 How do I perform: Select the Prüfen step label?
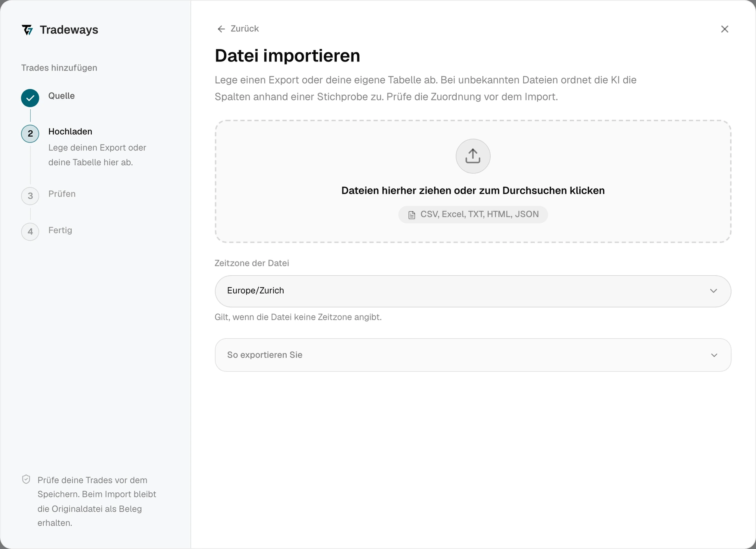pyautogui.click(x=62, y=194)
